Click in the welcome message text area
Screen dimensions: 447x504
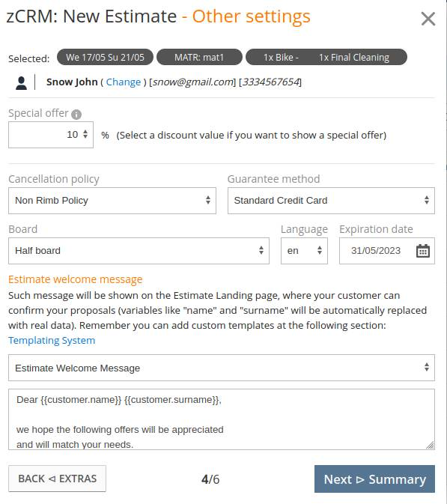[x=222, y=419]
